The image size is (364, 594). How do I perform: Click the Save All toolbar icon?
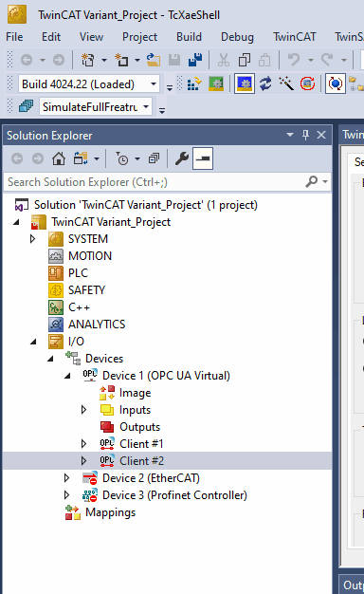[x=195, y=60]
